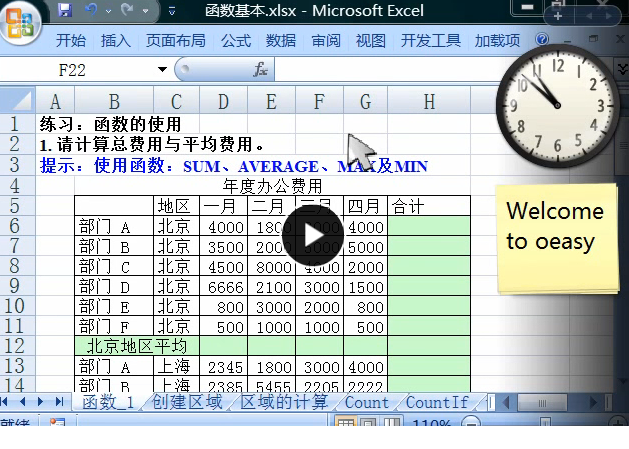Customize the Quick Access Toolbar
Screen dimensions: 629x449
pyautogui.click(x=172, y=11)
